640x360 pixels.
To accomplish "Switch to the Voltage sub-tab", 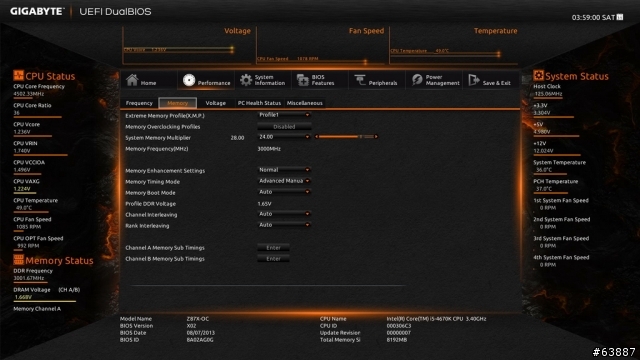I will tap(216, 103).
